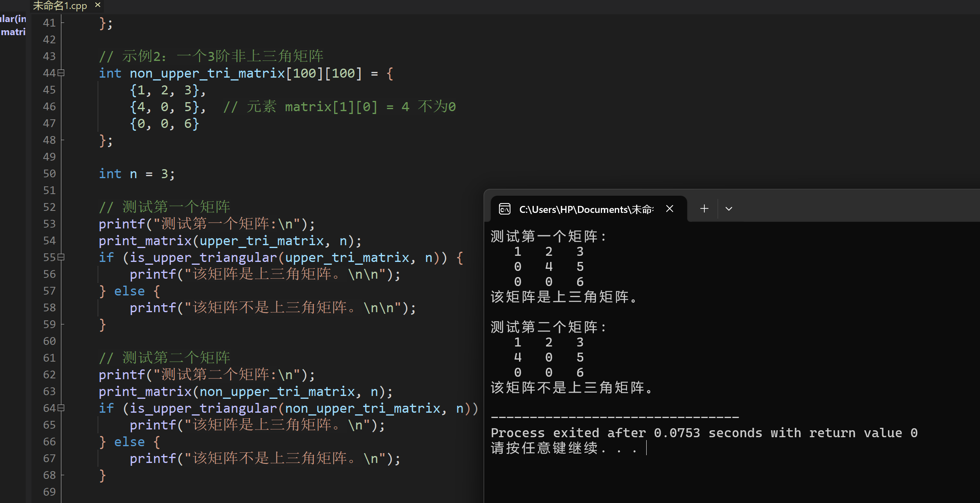Collapse the if-block fold marker at line 55
Viewport: 980px width, 503px height.
click(x=61, y=257)
